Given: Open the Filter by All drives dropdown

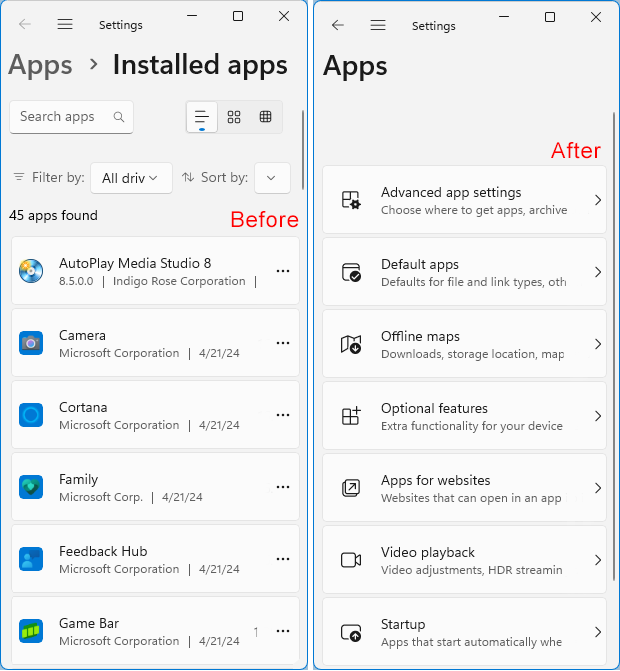Looking at the screenshot, I should click(131, 178).
